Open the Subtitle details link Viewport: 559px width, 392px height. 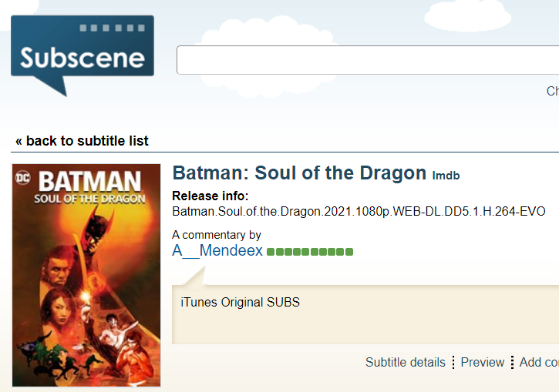406,362
